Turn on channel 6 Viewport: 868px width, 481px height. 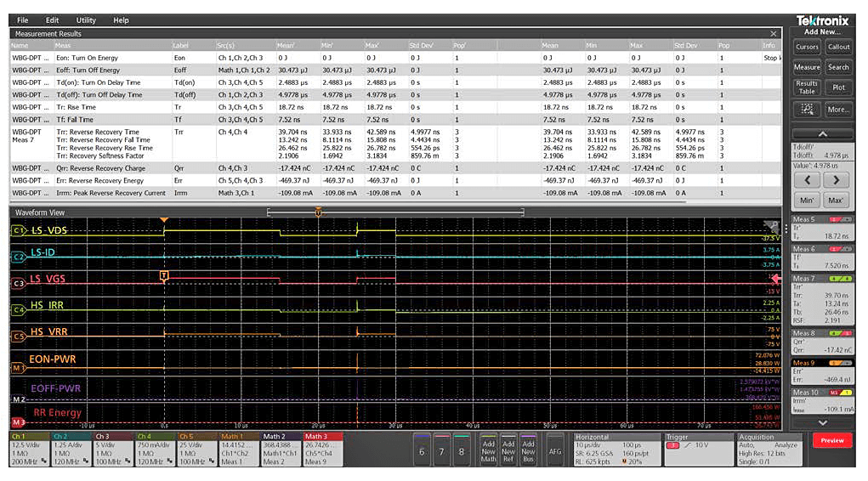[422, 450]
